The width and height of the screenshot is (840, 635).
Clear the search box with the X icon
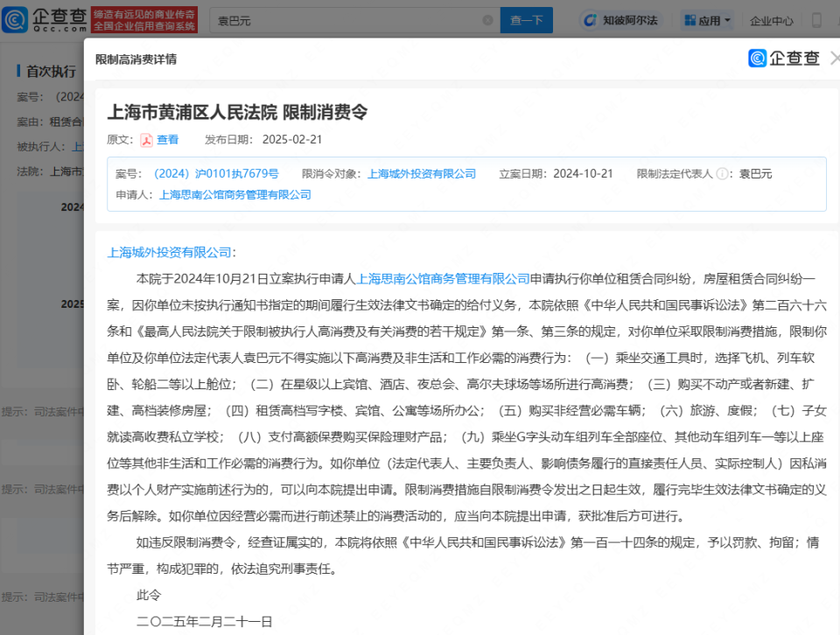tap(487, 20)
